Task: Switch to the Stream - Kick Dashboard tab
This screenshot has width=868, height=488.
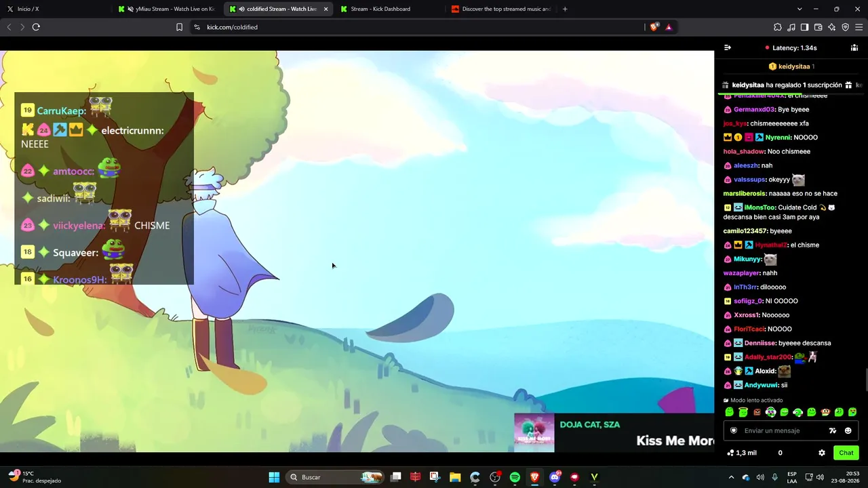Action: pos(389,9)
